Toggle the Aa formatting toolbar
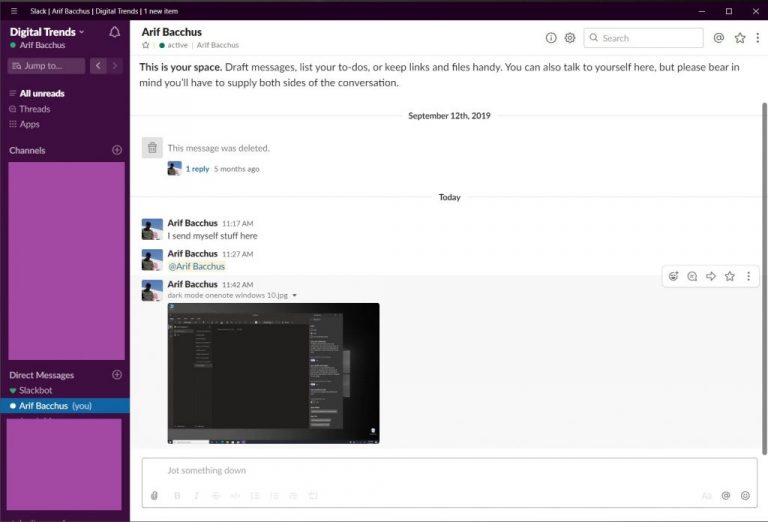 (x=706, y=496)
